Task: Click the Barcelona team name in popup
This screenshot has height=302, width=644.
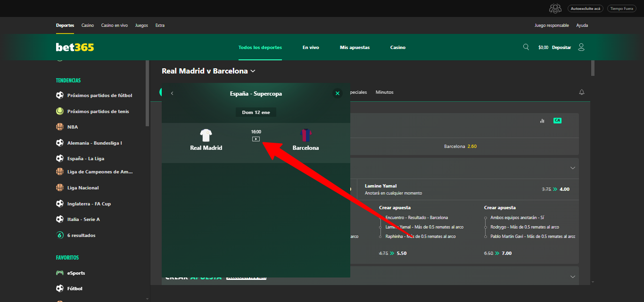Action: pyautogui.click(x=305, y=148)
